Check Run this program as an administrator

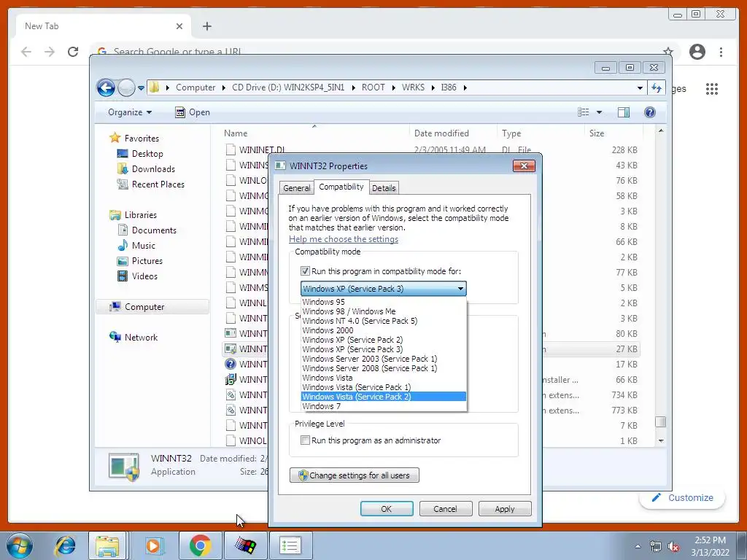306,440
